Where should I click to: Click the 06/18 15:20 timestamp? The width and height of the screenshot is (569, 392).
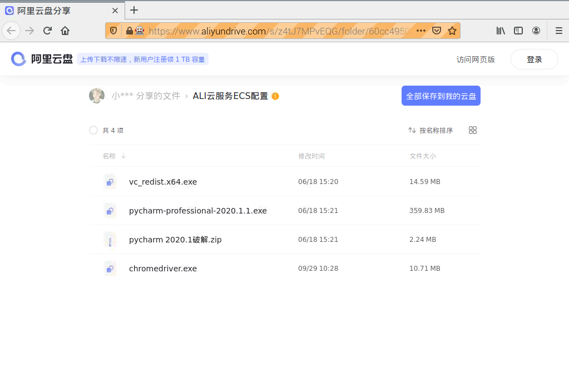point(318,182)
